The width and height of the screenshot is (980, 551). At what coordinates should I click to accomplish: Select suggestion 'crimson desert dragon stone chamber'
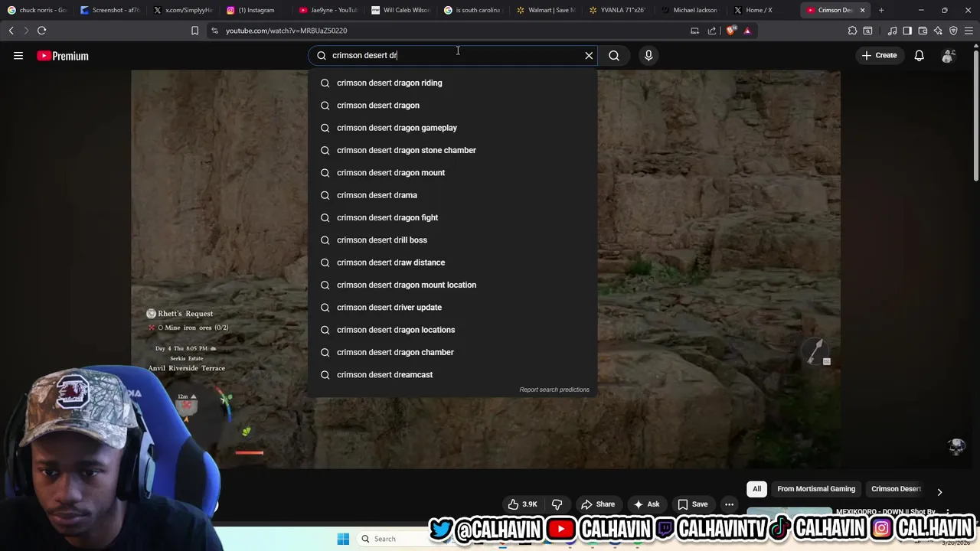452,150
